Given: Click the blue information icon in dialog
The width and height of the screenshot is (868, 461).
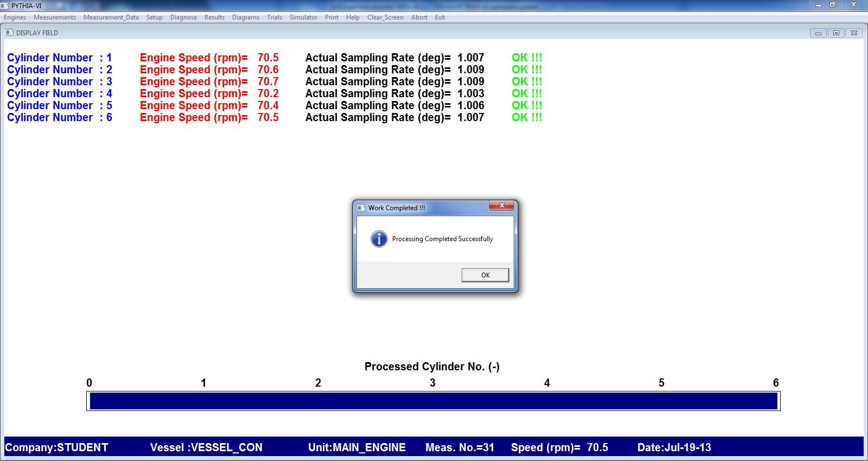Looking at the screenshot, I should tap(379, 239).
